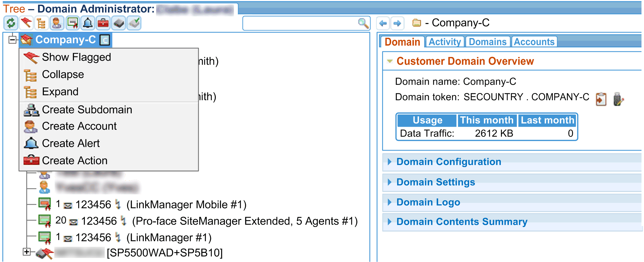
Task: Click into the tree search field
Action: 300,24
